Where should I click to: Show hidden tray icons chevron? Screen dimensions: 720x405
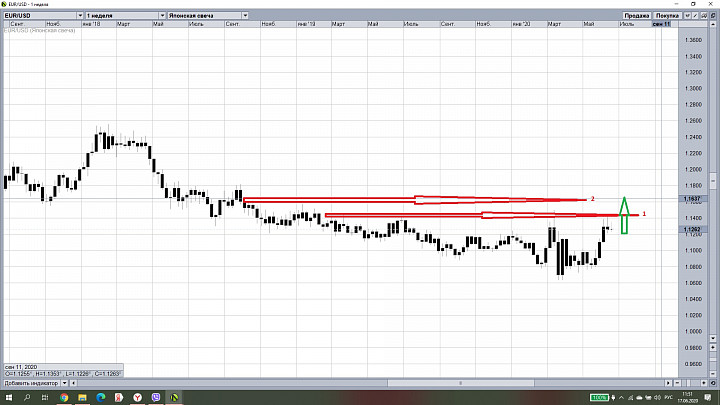[x=621, y=397]
